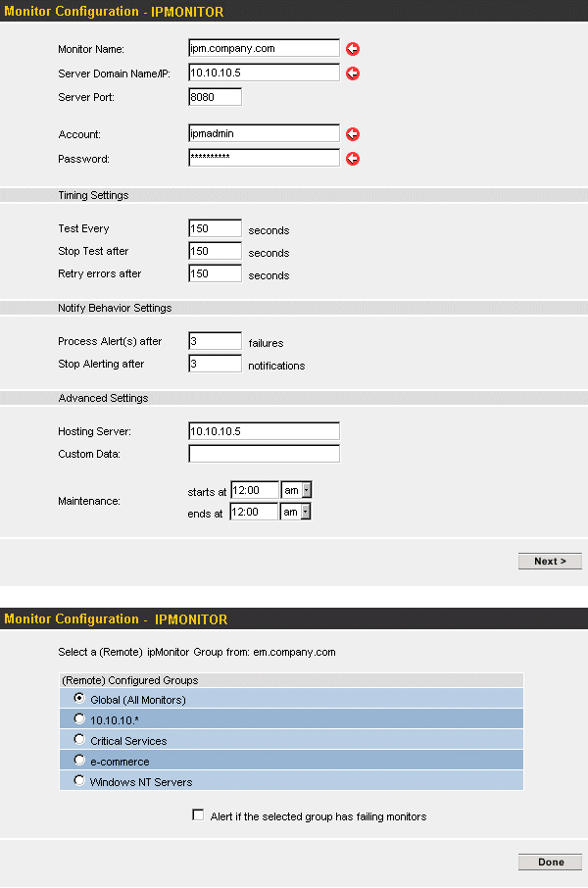Focus the Password input field
The width and height of the screenshot is (588, 888).
(x=264, y=158)
